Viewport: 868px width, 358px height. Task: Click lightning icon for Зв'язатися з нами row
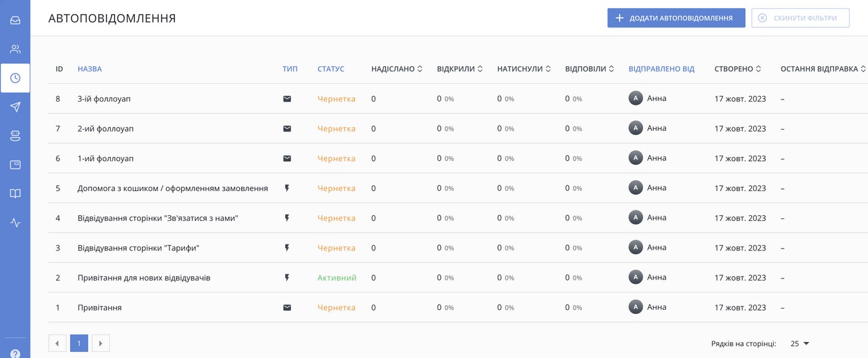pyautogui.click(x=287, y=218)
